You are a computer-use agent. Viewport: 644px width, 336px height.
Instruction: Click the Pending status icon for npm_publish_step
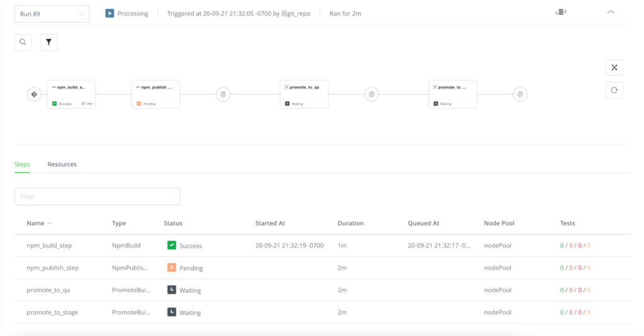pos(172,268)
